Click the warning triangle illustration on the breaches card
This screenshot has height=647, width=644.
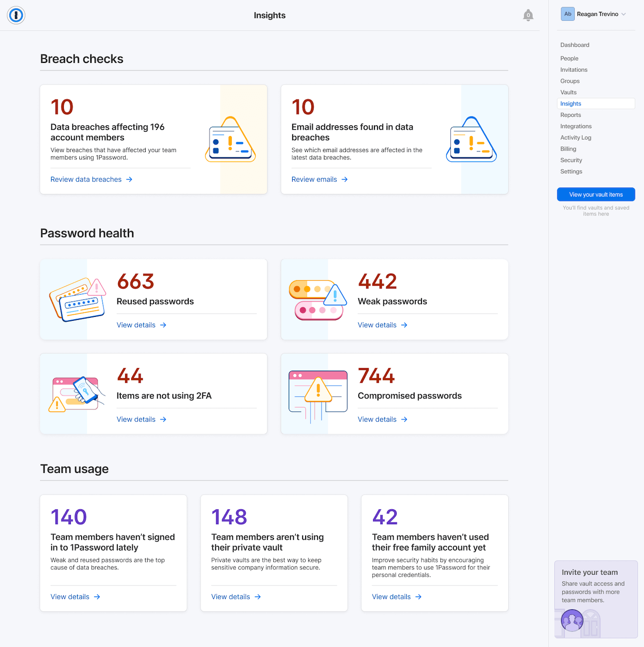pos(230,139)
